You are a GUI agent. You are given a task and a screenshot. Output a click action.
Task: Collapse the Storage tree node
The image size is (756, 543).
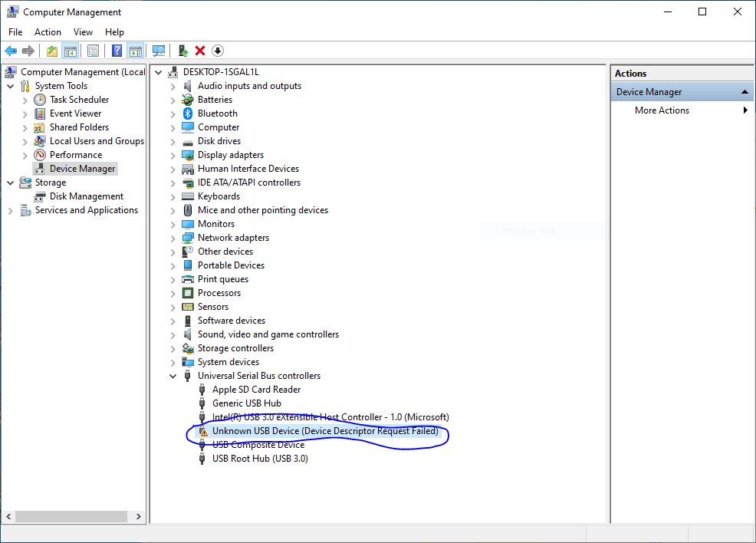point(10,183)
